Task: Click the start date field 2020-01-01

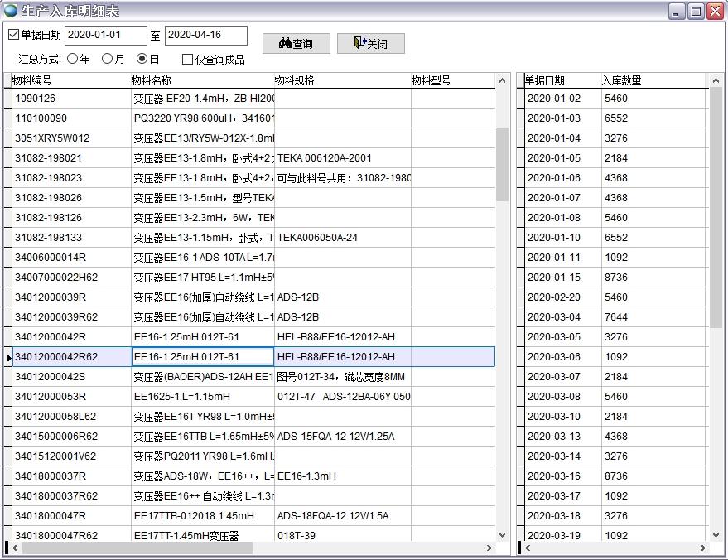Action: [x=105, y=36]
